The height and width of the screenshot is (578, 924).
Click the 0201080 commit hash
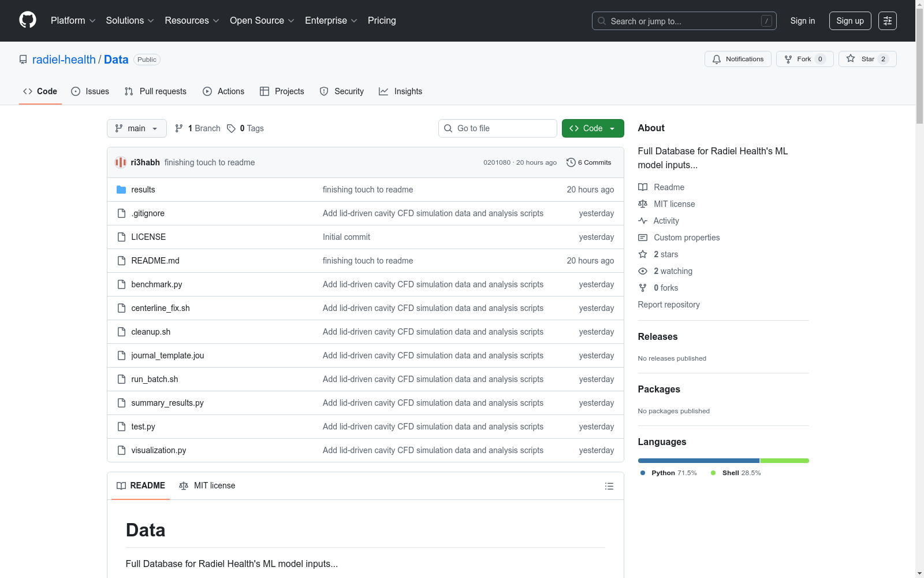(x=497, y=162)
